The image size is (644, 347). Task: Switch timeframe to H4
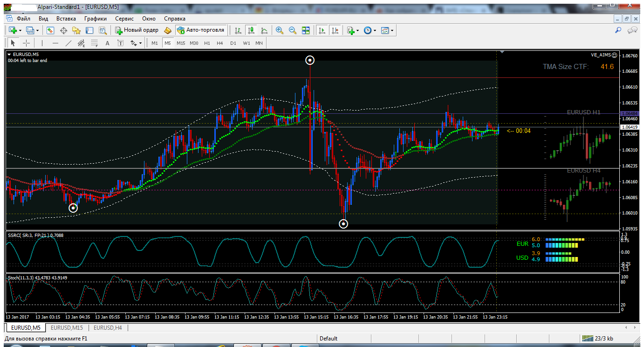coord(220,43)
